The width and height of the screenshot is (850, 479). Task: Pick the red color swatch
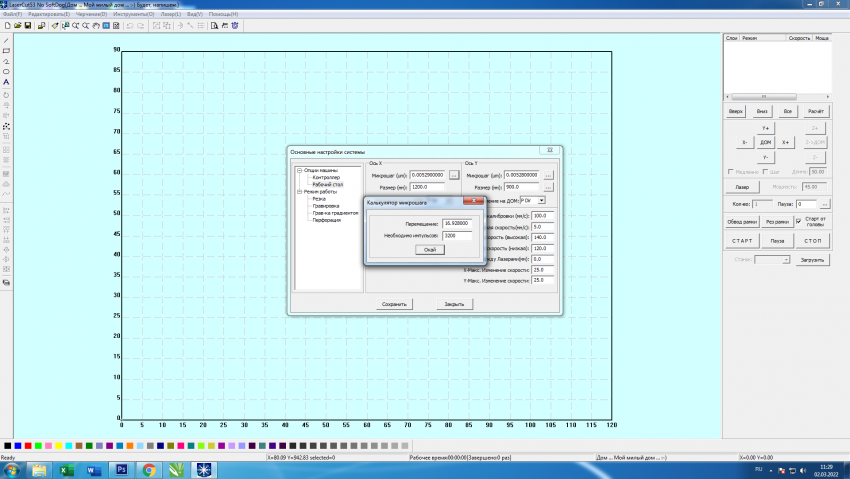[28, 446]
